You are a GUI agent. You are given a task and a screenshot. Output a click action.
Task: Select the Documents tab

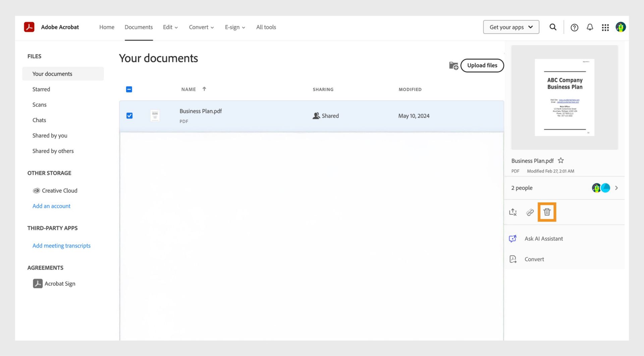139,27
